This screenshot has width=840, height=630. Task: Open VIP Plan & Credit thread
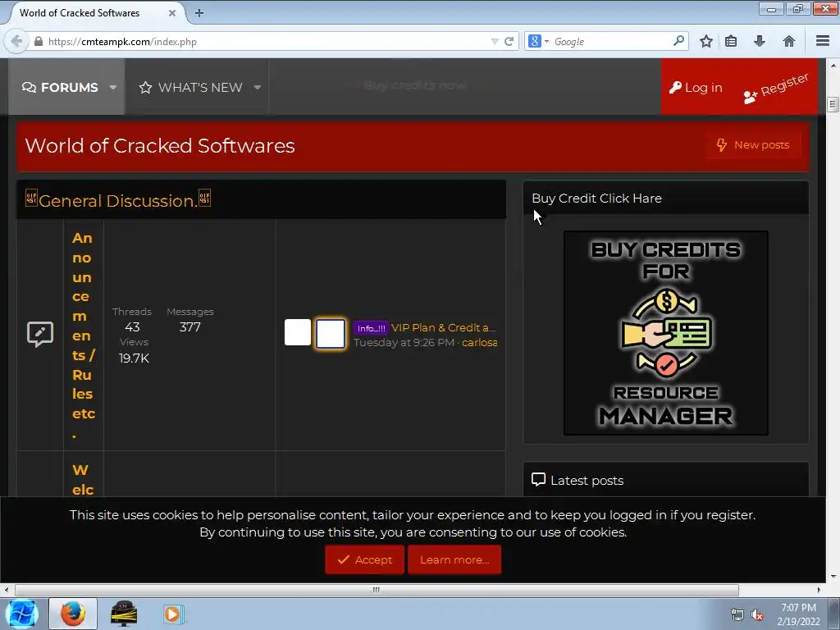click(444, 328)
